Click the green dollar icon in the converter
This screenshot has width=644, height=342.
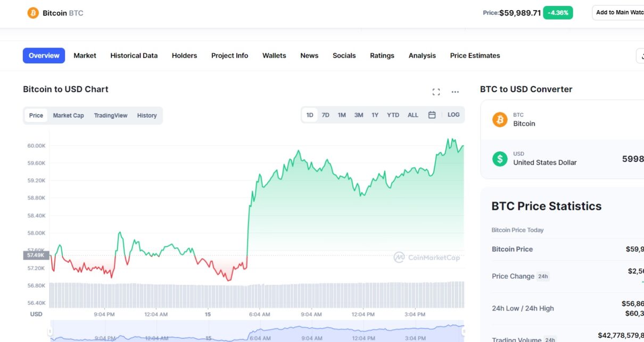pyautogui.click(x=500, y=158)
